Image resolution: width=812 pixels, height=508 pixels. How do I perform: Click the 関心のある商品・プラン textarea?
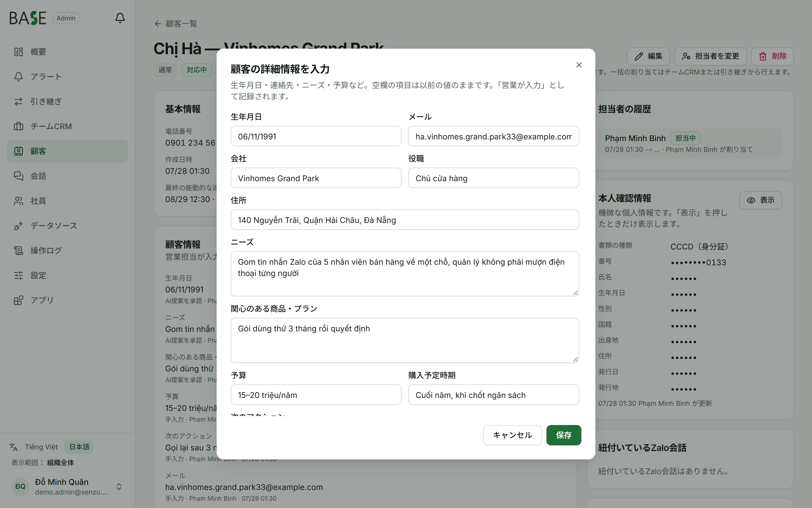(405, 340)
